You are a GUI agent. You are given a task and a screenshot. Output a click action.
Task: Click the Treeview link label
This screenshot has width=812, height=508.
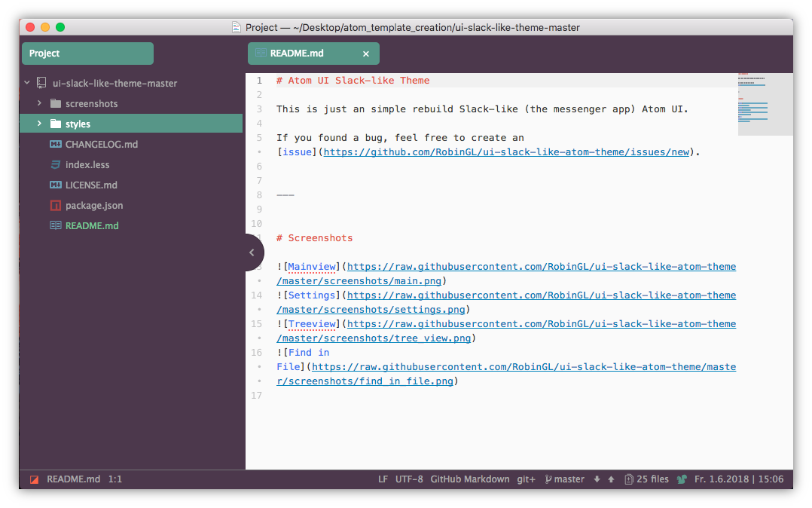pyautogui.click(x=312, y=323)
